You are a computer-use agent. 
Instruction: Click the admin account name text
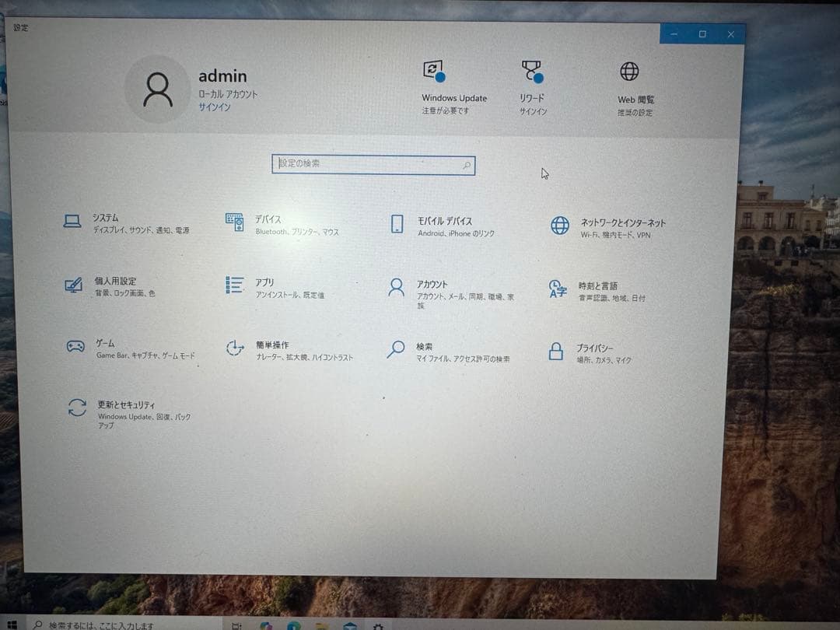pyautogui.click(x=223, y=76)
